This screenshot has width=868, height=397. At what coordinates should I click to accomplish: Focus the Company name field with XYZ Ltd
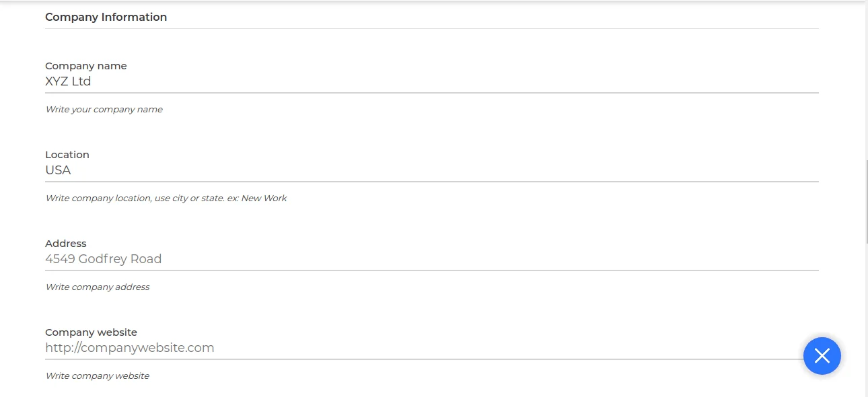coord(431,81)
